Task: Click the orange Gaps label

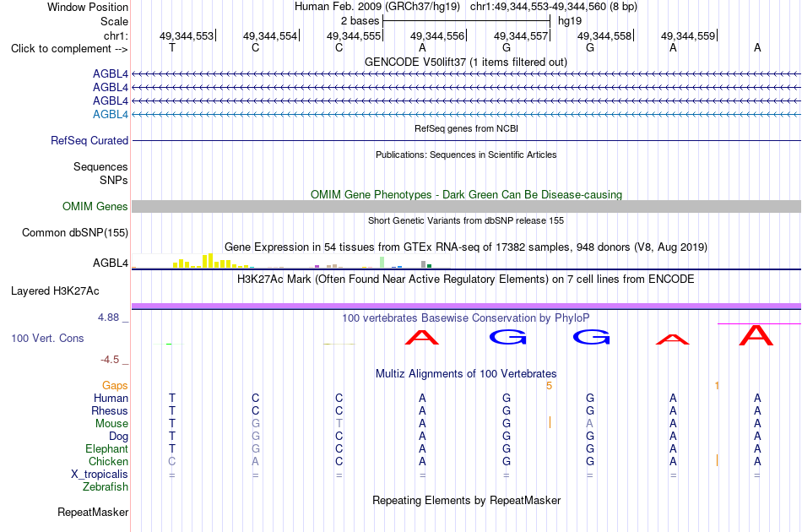Action: click(115, 385)
